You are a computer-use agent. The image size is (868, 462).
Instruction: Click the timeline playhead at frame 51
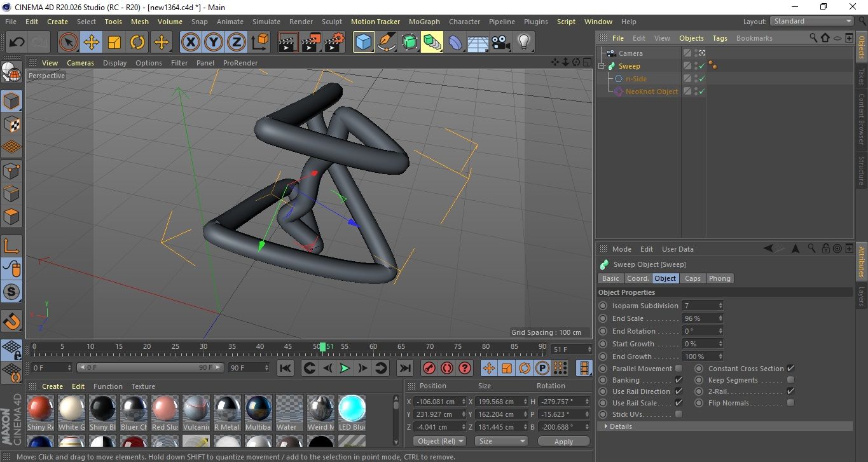coord(322,346)
